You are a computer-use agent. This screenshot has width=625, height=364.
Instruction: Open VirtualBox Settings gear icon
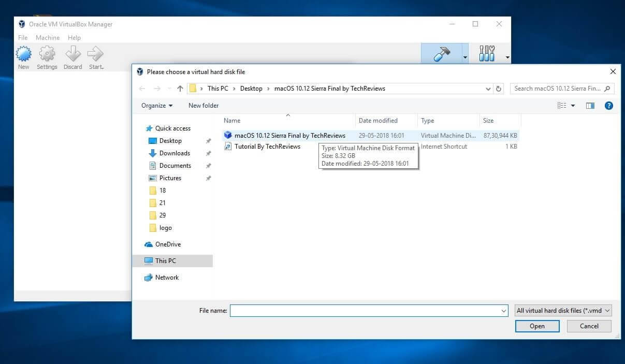point(47,54)
